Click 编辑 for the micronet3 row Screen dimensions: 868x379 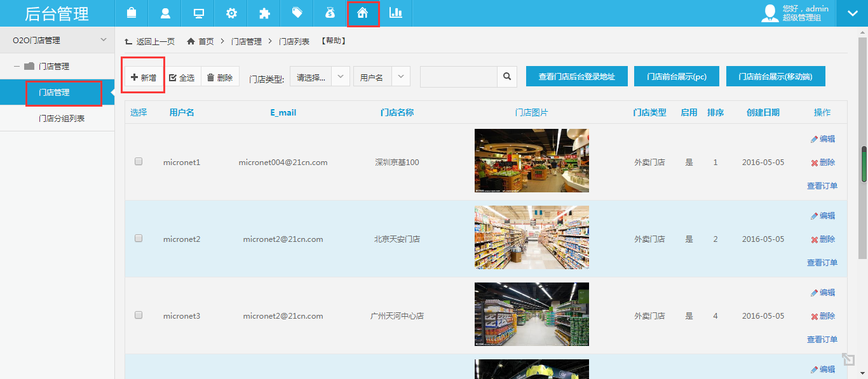point(823,293)
